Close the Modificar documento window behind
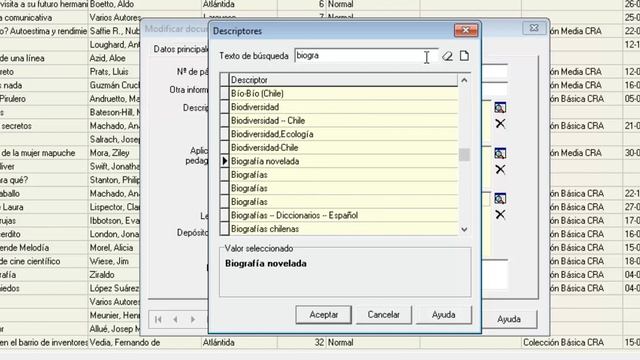The image size is (640, 360). point(534,28)
